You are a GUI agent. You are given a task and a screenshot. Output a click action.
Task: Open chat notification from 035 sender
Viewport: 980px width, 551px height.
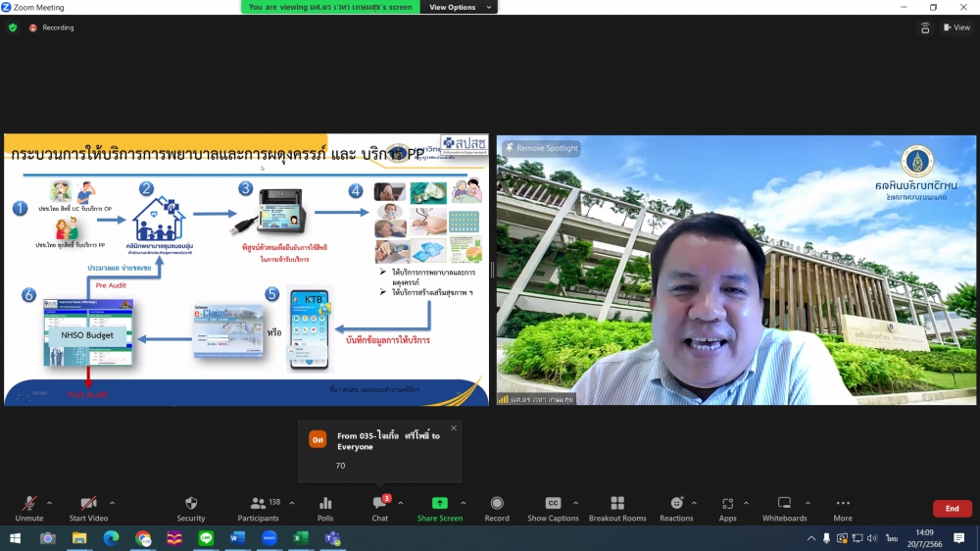380,451
